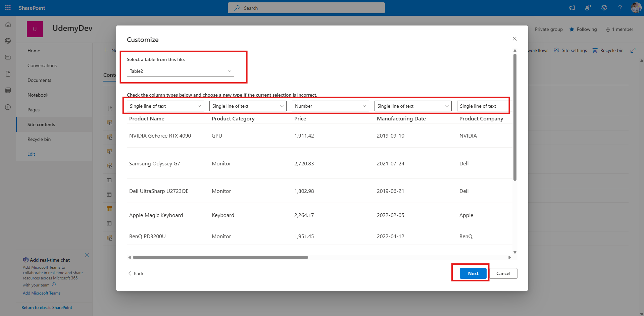644x316 pixels.
Task: Open the news icon in the app rail
Action: 8,57
